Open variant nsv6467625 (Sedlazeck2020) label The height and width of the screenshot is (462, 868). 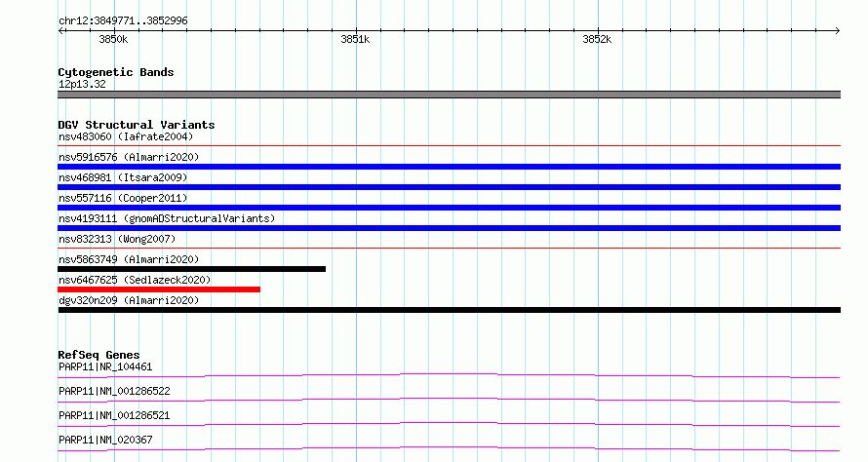click(x=135, y=280)
